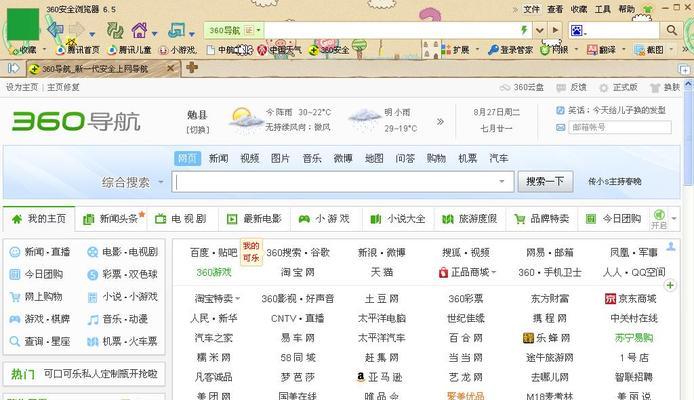Click the 换肤 skin shirt icon

[x=655, y=88]
